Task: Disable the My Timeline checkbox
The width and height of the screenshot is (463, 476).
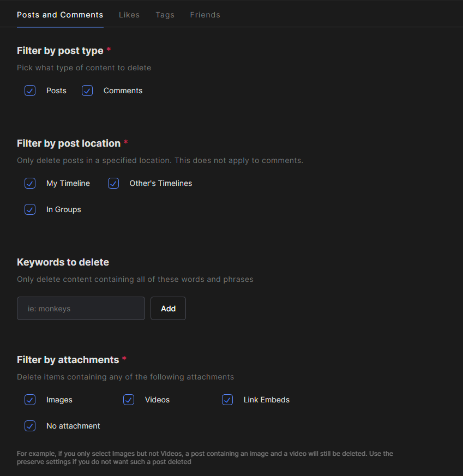Action: click(30, 183)
